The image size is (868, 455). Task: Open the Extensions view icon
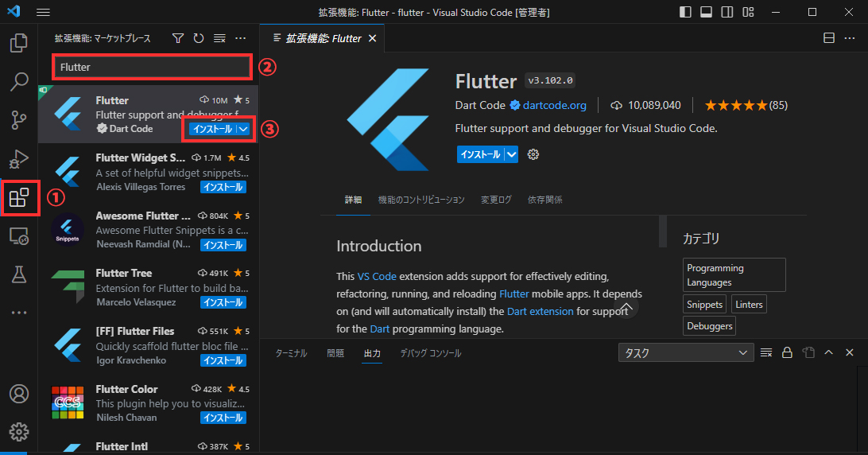click(x=19, y=198)
